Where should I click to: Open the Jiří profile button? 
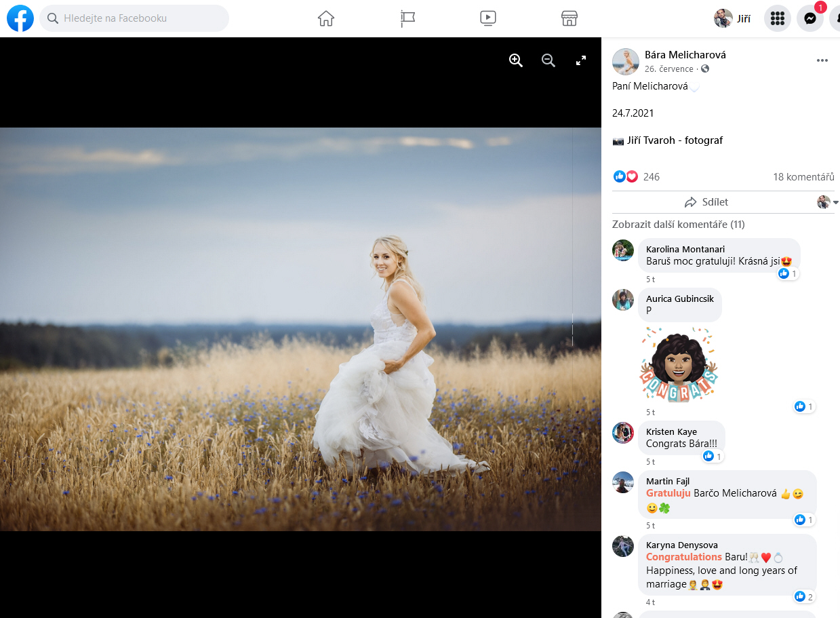(x=734, y=18)
